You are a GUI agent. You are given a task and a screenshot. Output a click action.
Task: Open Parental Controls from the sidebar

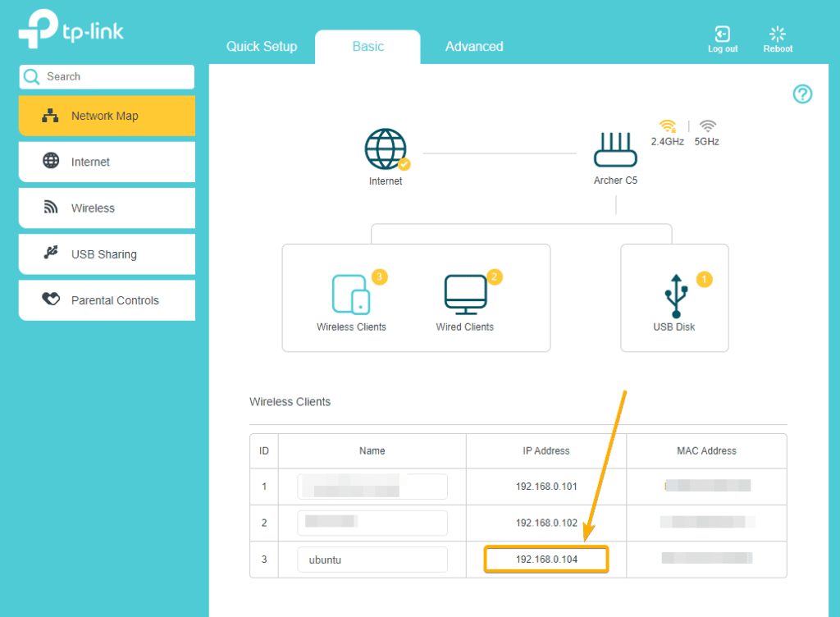(107, 300)
